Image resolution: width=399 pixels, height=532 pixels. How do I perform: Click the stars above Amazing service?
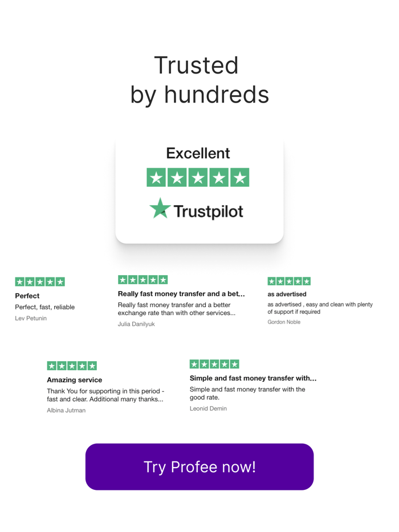tap(72, 365)
